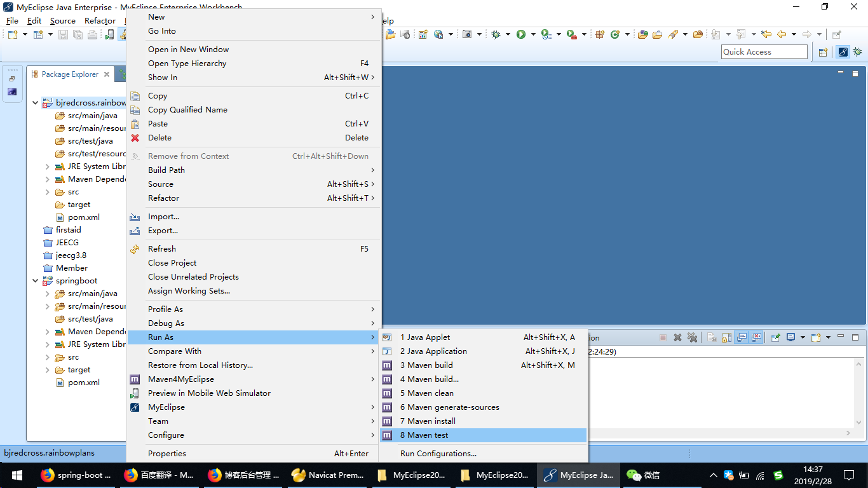
Task: Open the Open Console dropdown arrow
Action: point(828,337)
